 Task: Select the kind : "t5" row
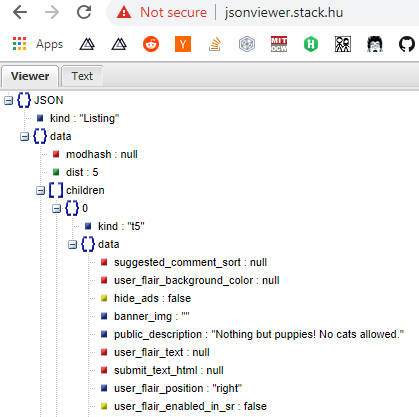121,226
